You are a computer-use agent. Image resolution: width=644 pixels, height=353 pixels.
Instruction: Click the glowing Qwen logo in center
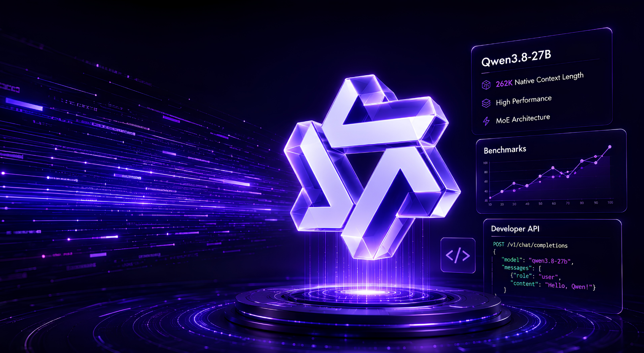click(x=372, y=167)
